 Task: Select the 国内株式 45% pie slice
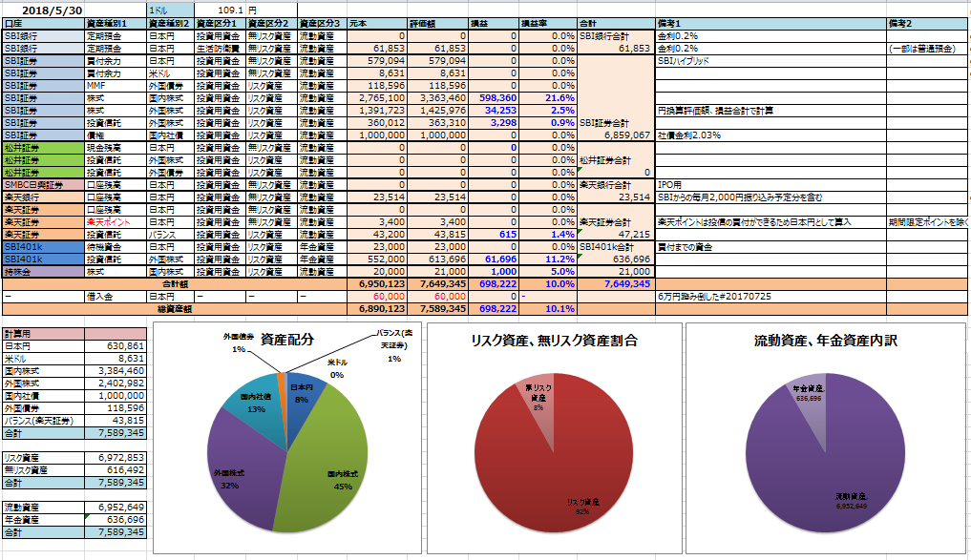(328, 458)
